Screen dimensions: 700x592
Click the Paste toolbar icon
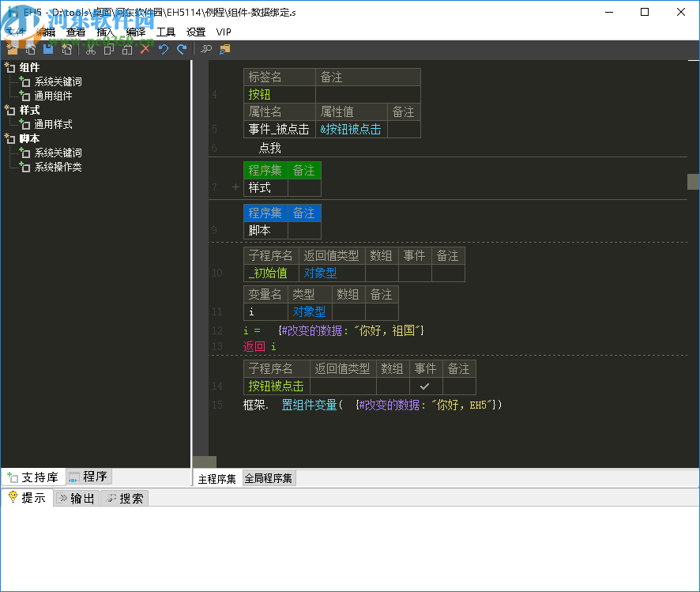126,50
